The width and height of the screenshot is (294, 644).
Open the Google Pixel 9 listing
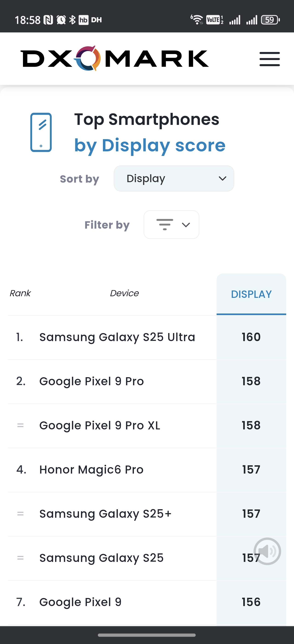(x=80, y=602)
